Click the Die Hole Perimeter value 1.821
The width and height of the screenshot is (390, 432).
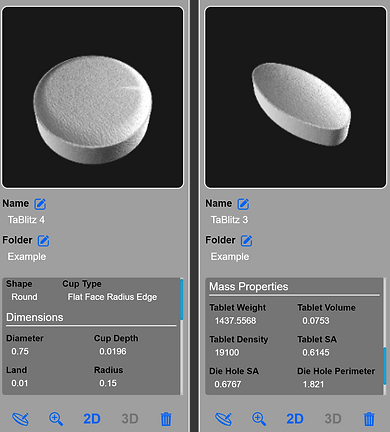click(x=313, y=384)
